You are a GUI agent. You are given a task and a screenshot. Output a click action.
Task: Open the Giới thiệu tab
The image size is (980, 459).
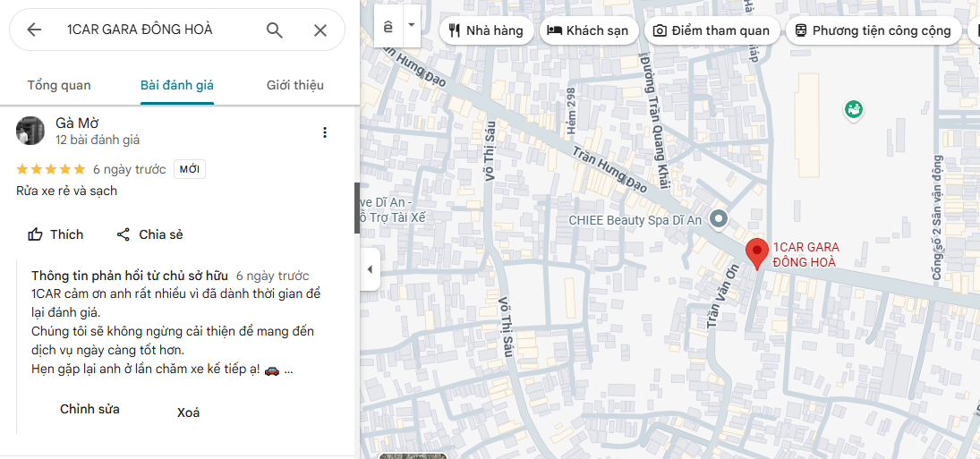click(295, 85)
